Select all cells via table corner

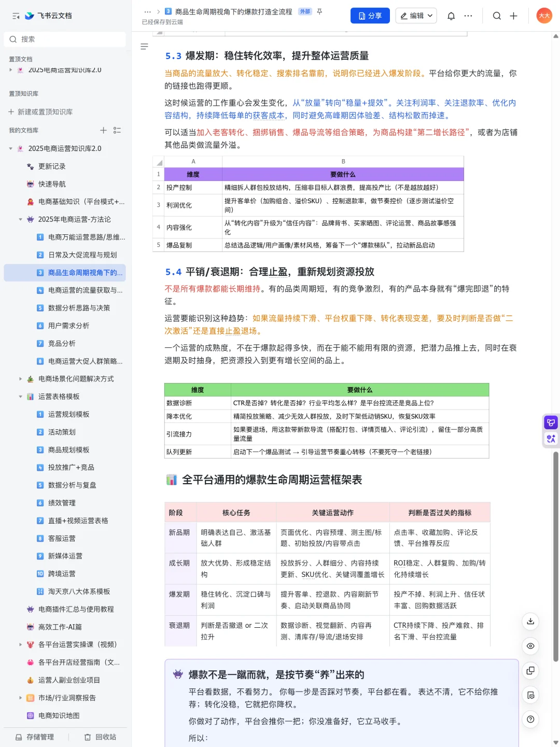(x=158, y=162)
